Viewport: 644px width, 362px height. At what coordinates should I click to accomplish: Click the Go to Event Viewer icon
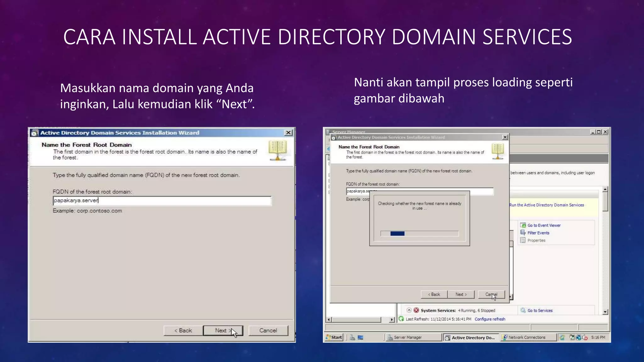(x=523, y=225)
